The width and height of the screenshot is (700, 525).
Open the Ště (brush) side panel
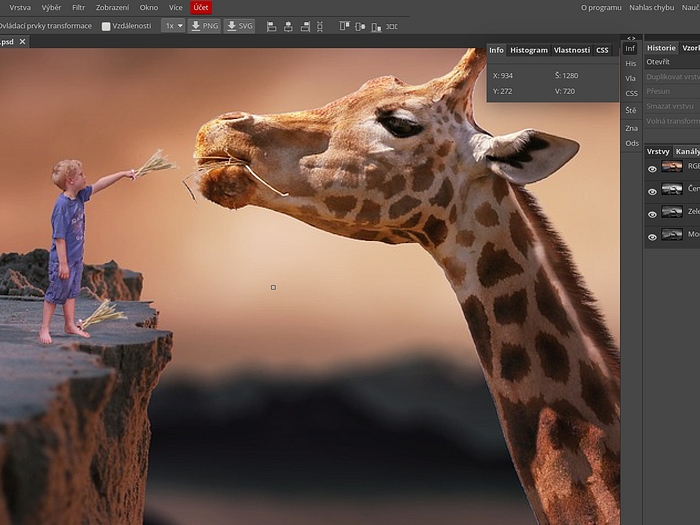pos(631,110)
